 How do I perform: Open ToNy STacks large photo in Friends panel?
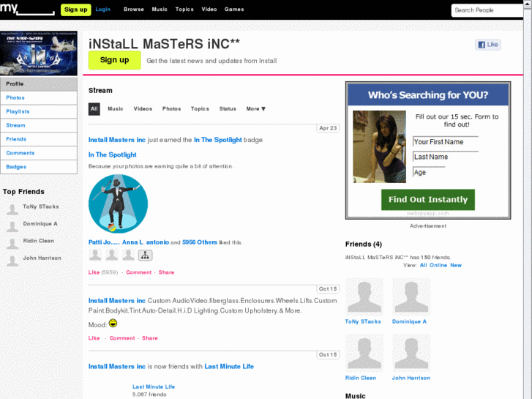[364, 297]
